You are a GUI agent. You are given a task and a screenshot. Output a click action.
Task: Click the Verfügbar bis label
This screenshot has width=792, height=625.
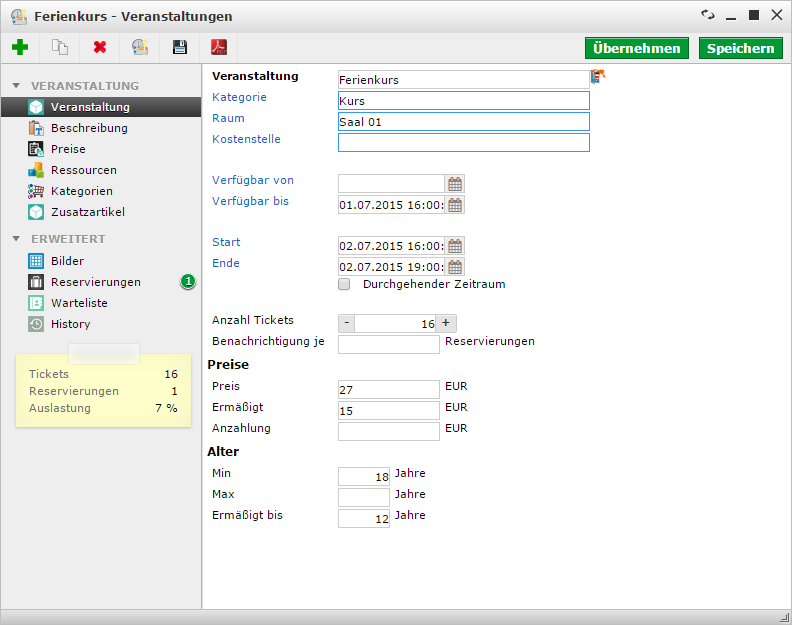(x=251, y=201)
